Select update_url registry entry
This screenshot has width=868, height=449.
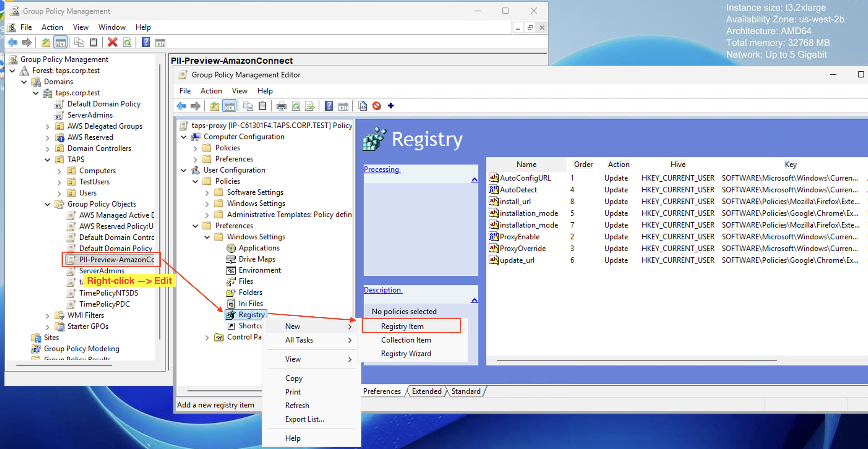pyautogui.click(x=517, y=260)
